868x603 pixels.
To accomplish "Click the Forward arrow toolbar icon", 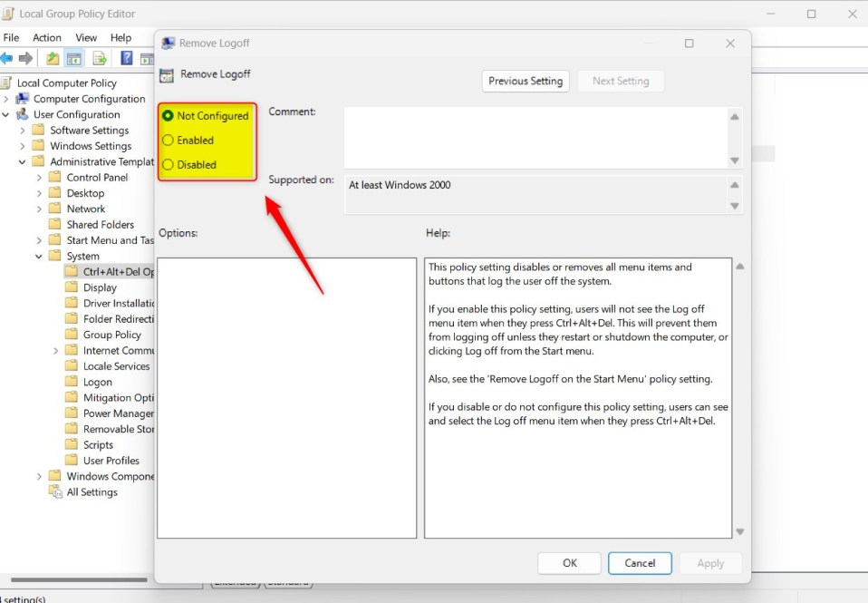I will point(25,58).
